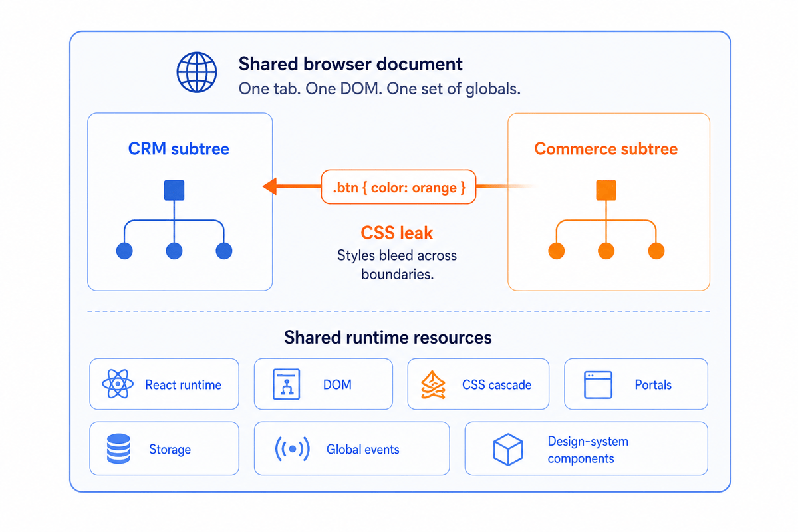Click the Global events broadcast icon
The height and width of the screenshot is (532, 798).
pos(292,449)
